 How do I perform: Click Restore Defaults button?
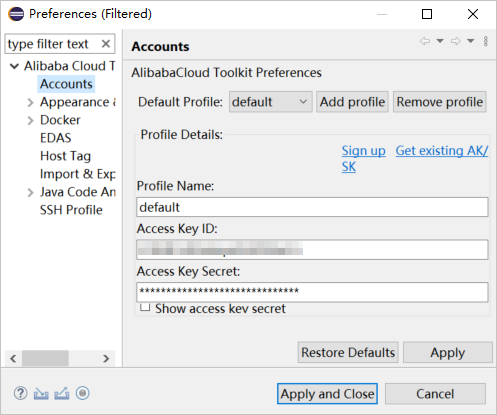pos(348,352)
